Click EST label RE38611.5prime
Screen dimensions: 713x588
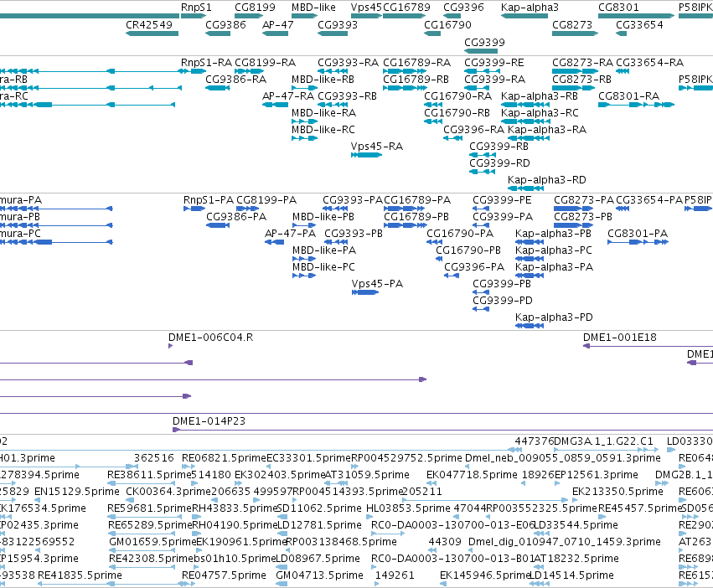(149, 475)
